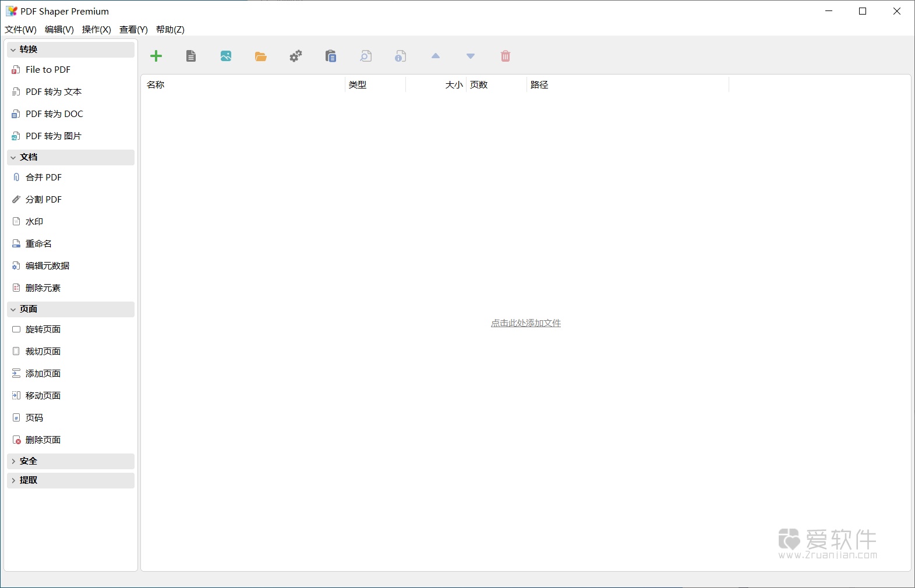Sort by the 类型 column header
Image resolution: width=915 pixels, height=588 pixels.
(375, 84)
